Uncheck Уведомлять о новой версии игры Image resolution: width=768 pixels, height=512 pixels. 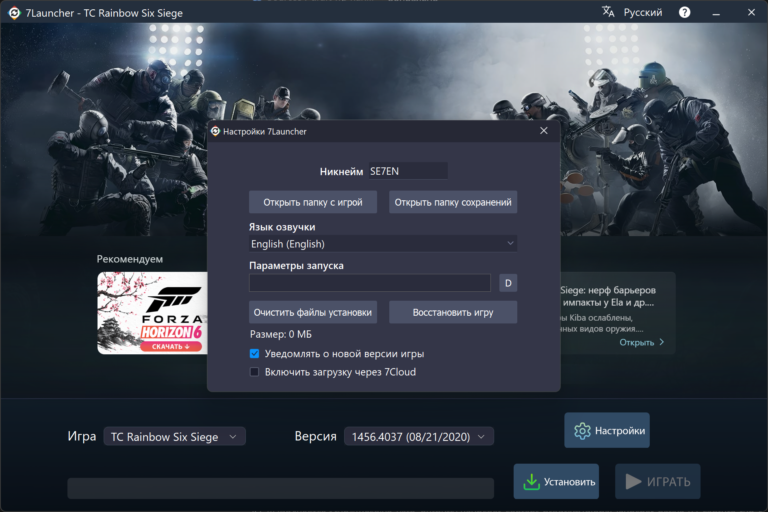point(254,354)
